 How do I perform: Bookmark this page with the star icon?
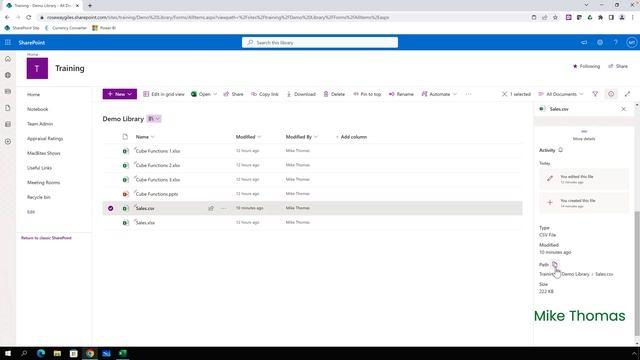point(555,18)
